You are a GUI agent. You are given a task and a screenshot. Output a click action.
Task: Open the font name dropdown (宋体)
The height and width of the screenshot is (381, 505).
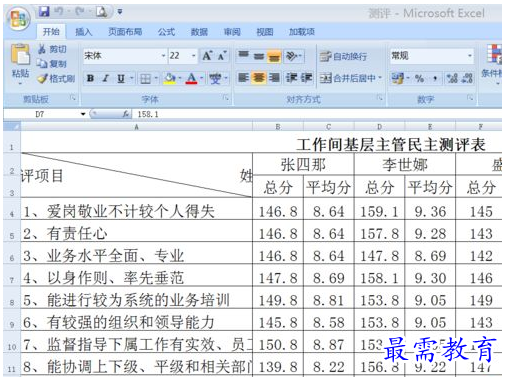tap(163, 56)
